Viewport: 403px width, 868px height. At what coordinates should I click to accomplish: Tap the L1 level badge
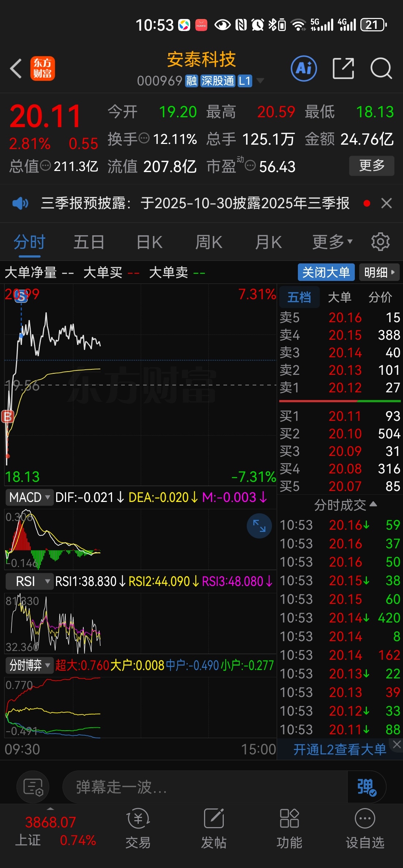pyautogui.click(x=245, y=81)
